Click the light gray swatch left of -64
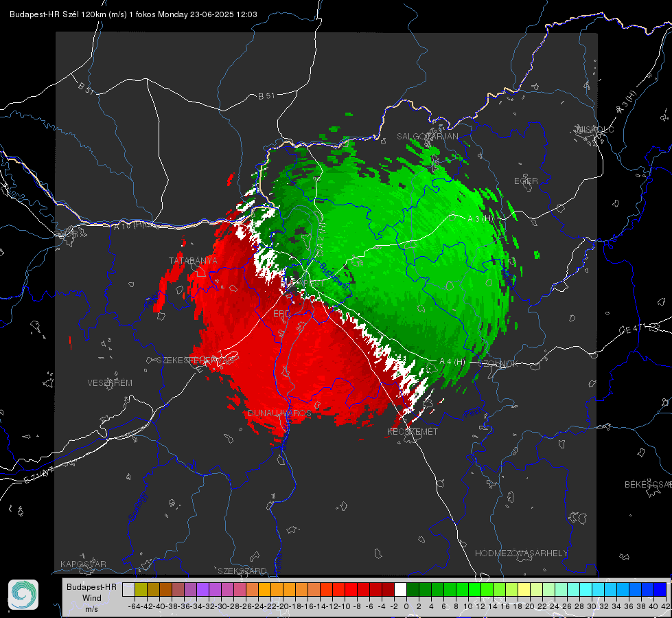The width and height of the screenshot is (672, 618). point(128,589)
